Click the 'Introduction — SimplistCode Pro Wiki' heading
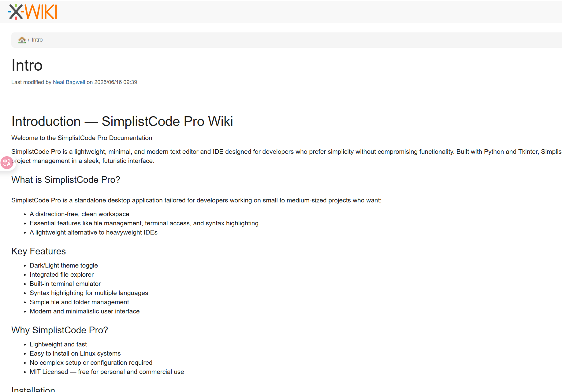The width and height of the screenshot is (562, 392). [122, 121]
